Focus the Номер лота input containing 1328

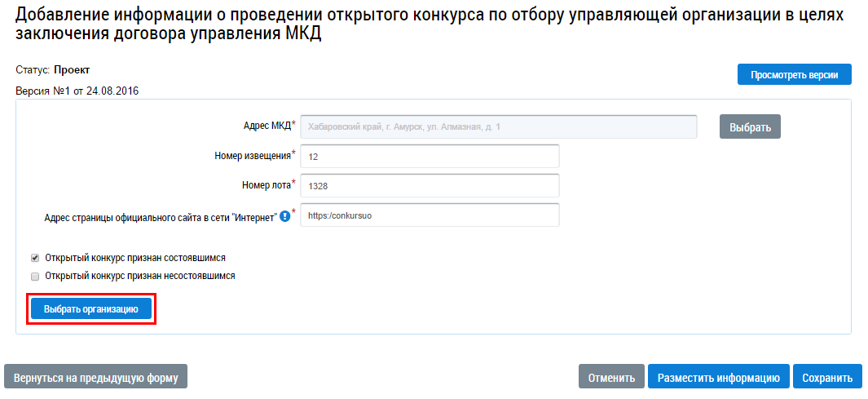[x=430, y=185]
